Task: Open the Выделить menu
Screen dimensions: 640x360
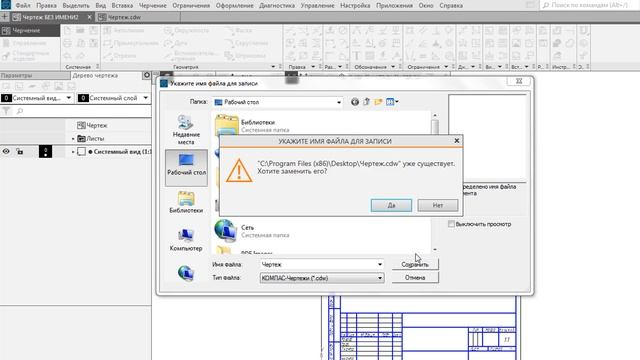Action: pos(76,6)
